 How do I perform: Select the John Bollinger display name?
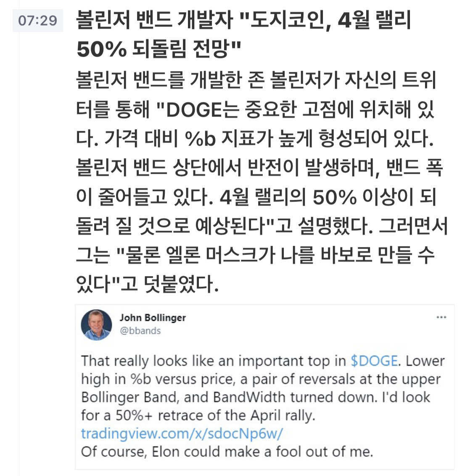pos(152,319)
